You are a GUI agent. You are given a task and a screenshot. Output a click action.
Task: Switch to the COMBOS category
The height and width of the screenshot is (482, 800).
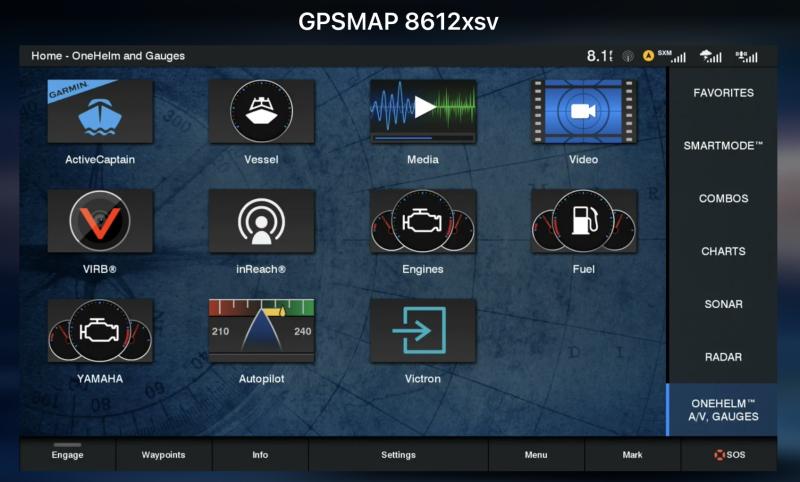(723, 198)
